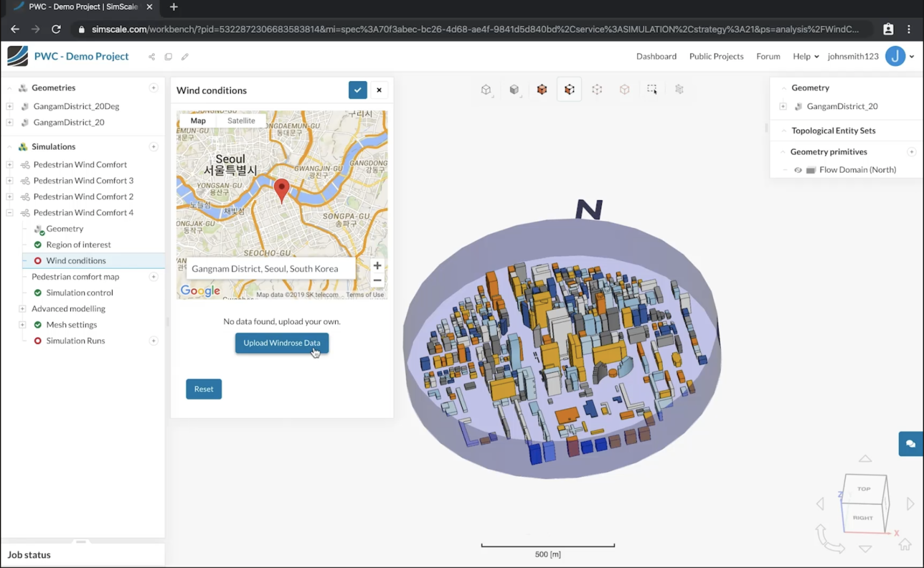Toggle visibility of Flow Domain (North)
Image resolution: width=924 pixels, height=568 pixels.
tap(798, 170)
